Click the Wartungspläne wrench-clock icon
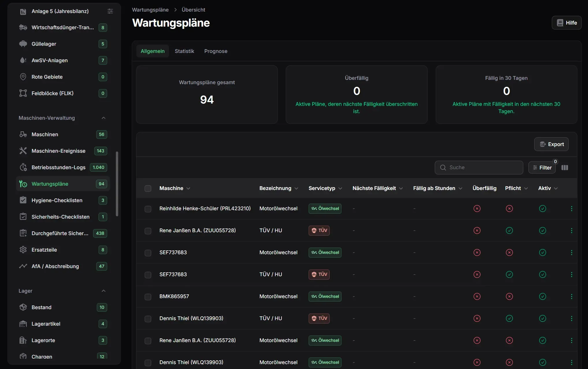588x369 pixels. [x=23, y=184]
